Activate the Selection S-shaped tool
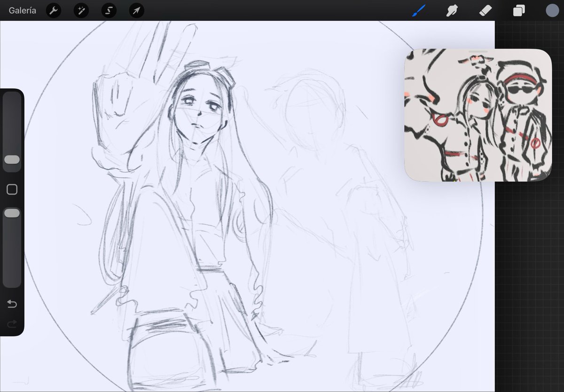Image resolution: width=564 pixels, height=392 pixels. (109, 11)
